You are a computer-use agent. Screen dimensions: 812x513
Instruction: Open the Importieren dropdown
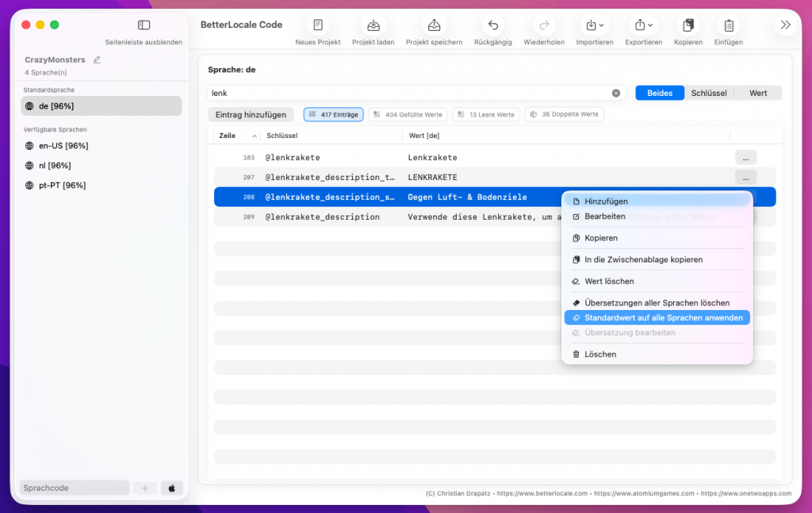(x=594, y=25)
